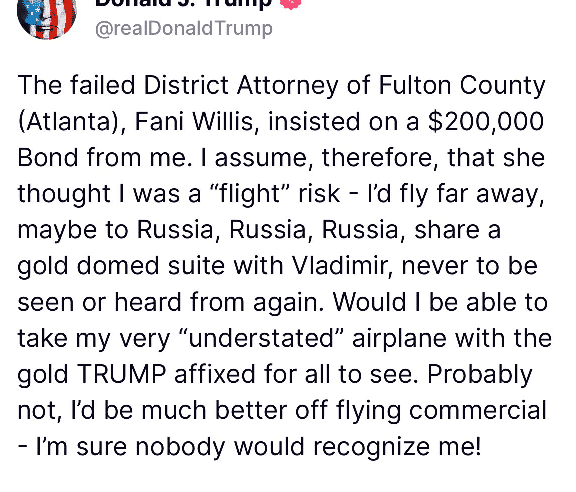
Task: Click the quoted word "understated"
Action: pos(262,338)
